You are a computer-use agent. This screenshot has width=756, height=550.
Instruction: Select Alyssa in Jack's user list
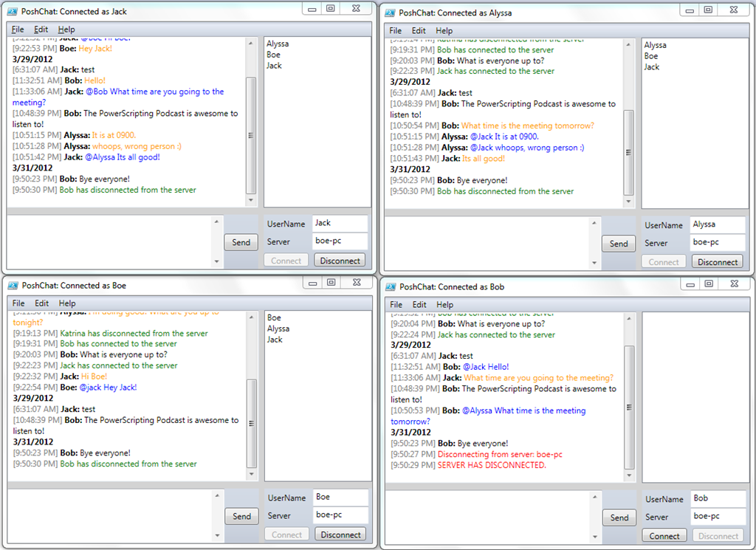click(x=278, y=44)
